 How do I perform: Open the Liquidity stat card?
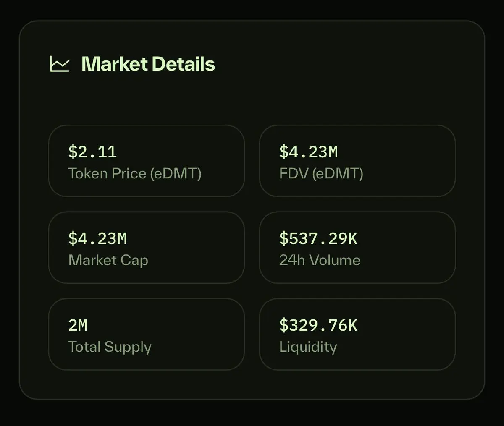(357, 334)
